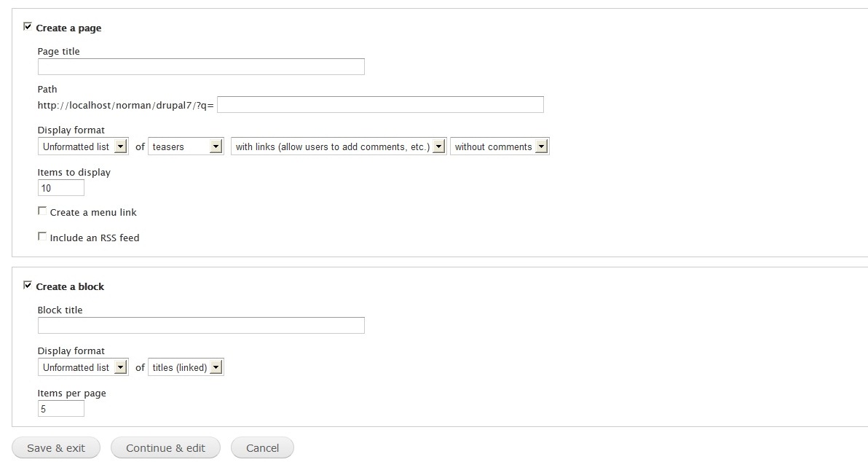Open the titles (linked) dropdown
The height and width of the screenshot is (462, 868).
[186, 367]
